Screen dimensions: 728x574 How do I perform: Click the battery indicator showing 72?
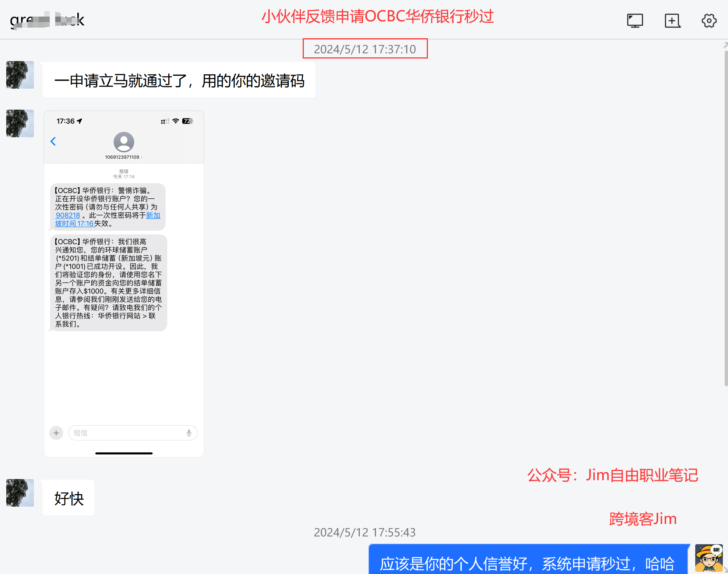point(187,121)
